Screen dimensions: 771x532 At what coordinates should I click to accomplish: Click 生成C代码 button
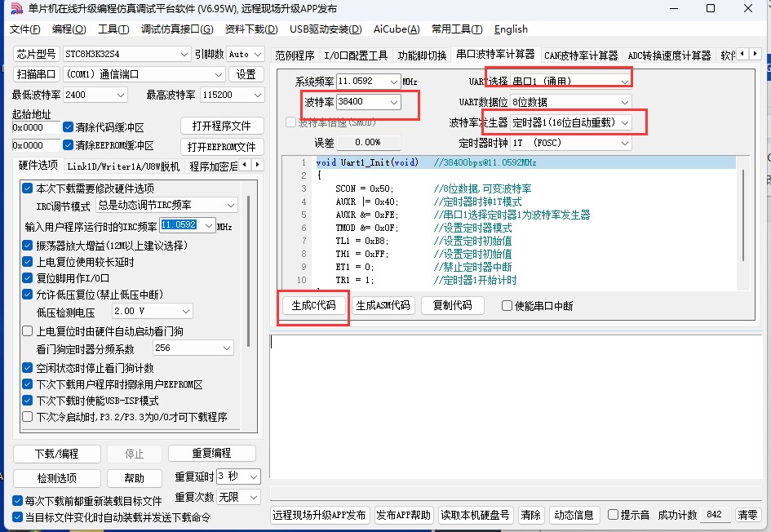313,305
